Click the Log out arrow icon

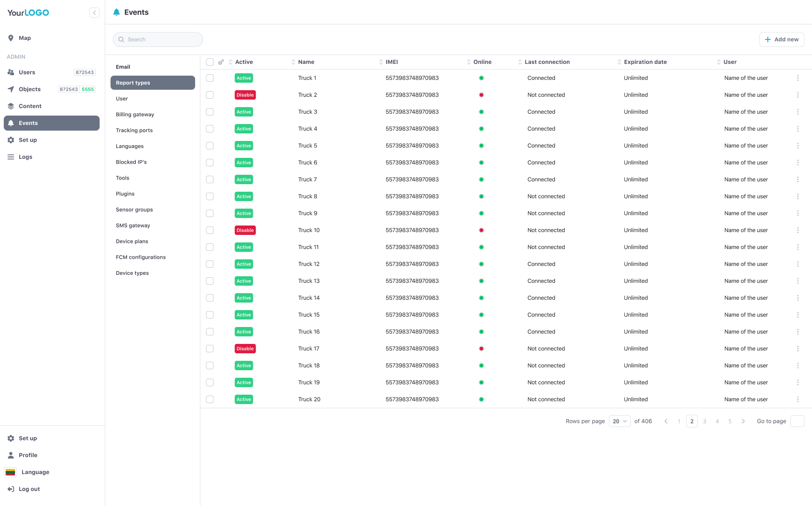coord(11,489)
